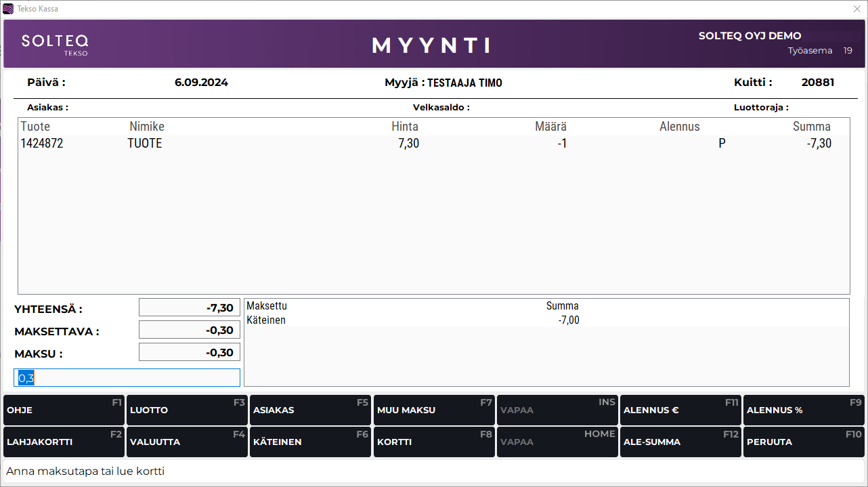Screen dimensions: 868x487
Task: Click the Solteq Tekso logo
Action: coord(55,44)
